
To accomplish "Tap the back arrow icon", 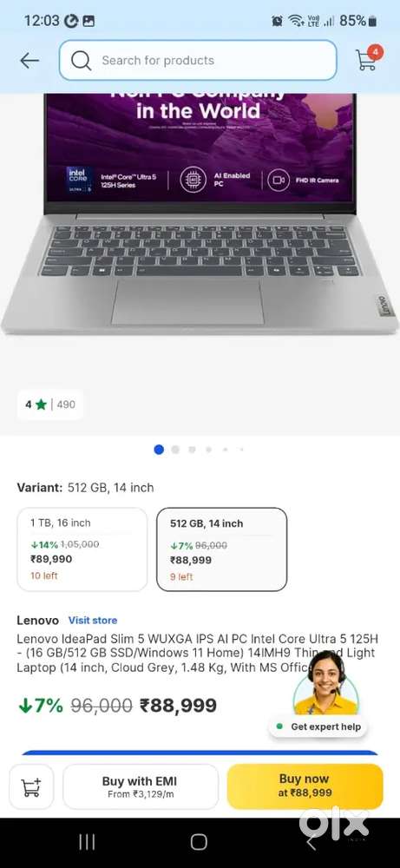I will 30,61.
